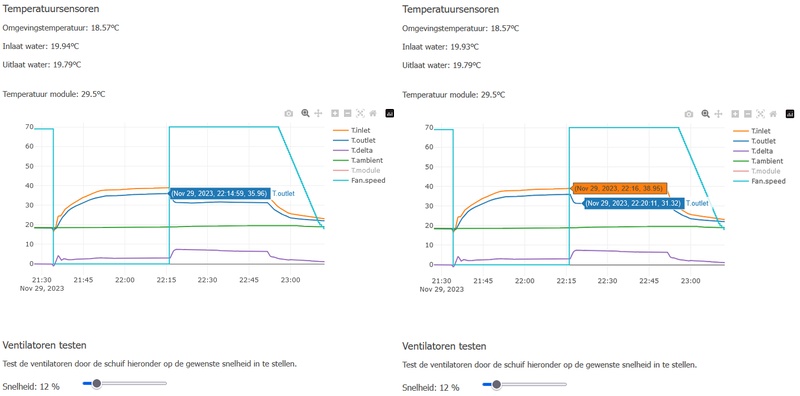Toggle T.ambient trace in left chart legend

[355, 160]
